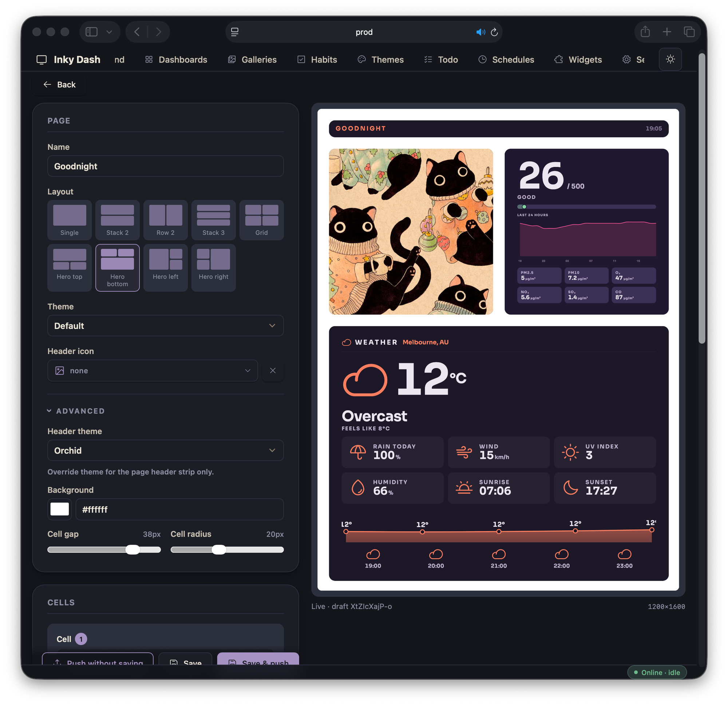Click the 19:00 forecast cloud icon
The image size is (728, 705).
tap(373, 554)
